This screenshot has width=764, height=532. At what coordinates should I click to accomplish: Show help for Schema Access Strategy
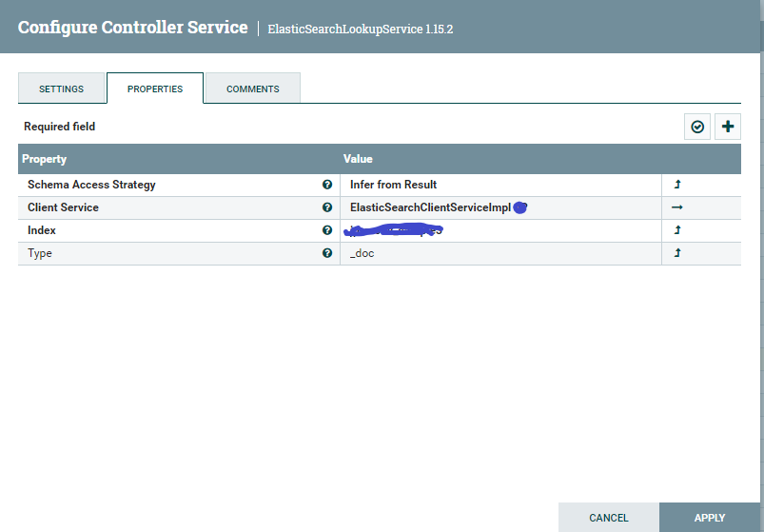327,185
